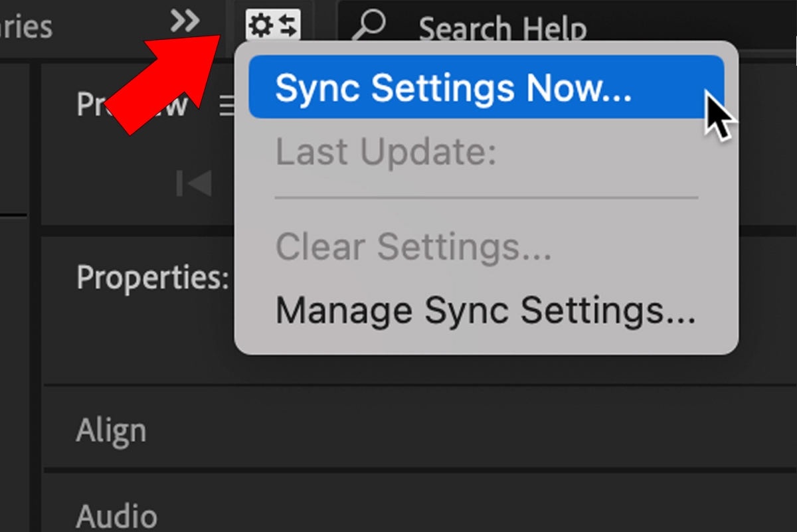Click the vertical divider left of Preview

pos(35,292)
